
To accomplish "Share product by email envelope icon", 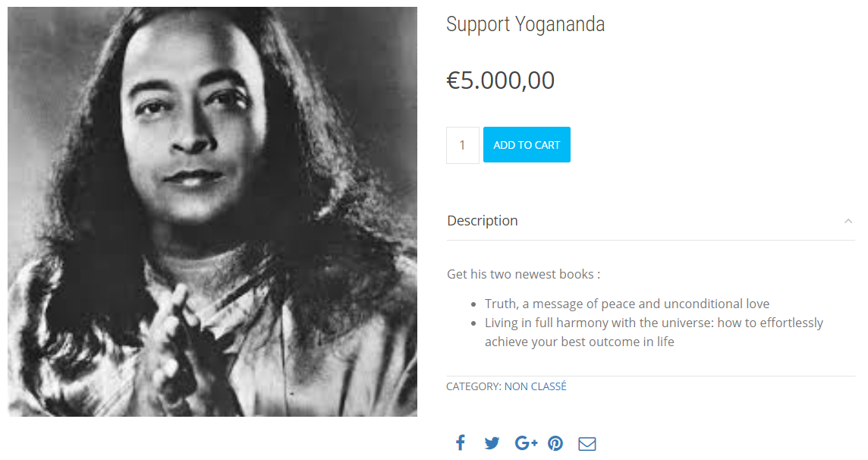I will click(587, 444).
